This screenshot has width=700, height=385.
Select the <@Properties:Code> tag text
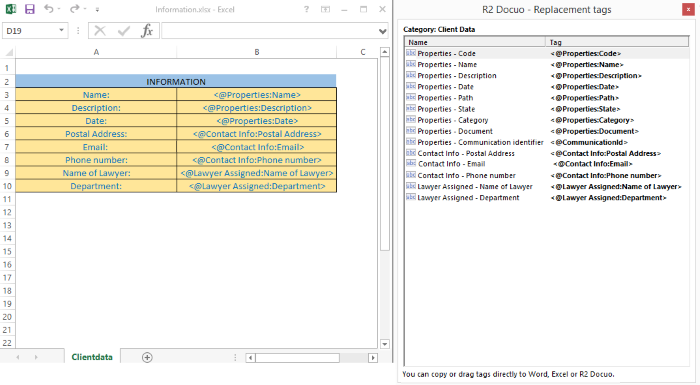coord(585,54)
